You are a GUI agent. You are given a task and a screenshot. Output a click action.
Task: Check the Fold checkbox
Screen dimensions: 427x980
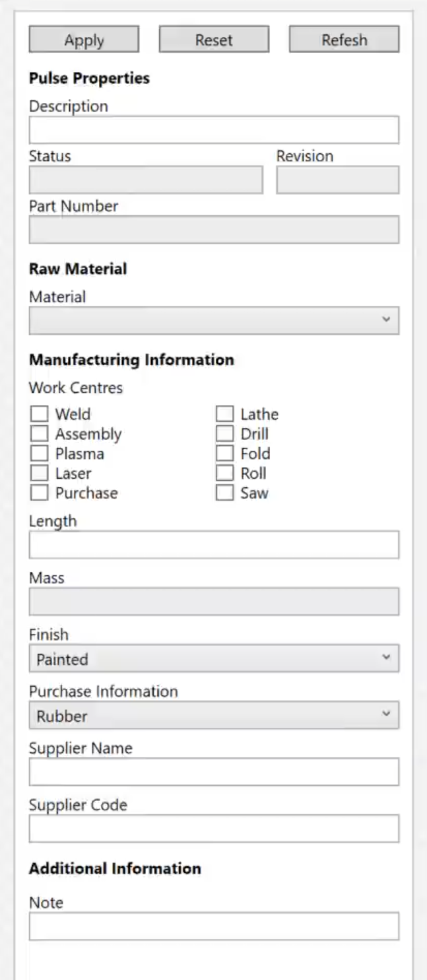[x=225, y=454]
